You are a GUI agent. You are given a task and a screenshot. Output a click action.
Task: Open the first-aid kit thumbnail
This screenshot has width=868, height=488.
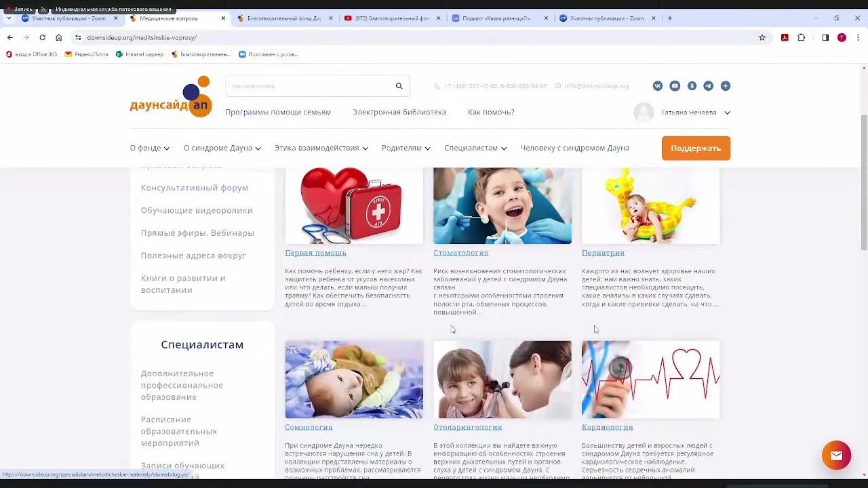click(x=354, y=206)
